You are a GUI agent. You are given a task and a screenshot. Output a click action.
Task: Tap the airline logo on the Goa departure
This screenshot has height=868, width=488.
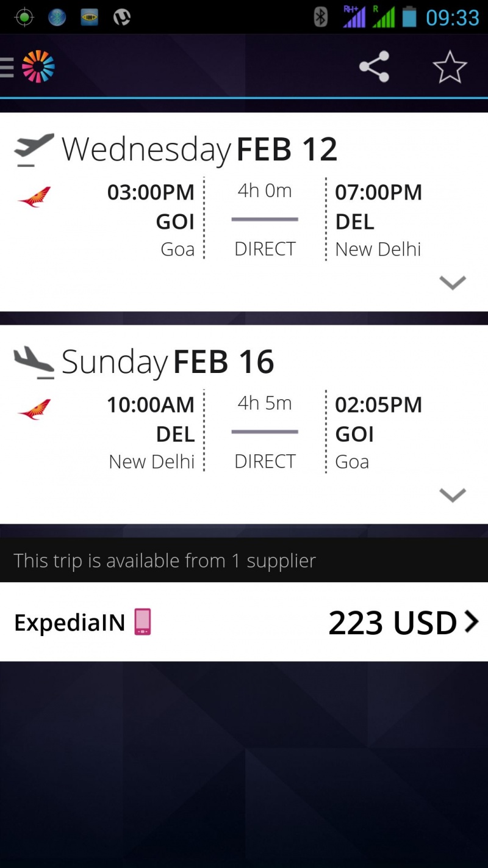click(x=35, y=198)
